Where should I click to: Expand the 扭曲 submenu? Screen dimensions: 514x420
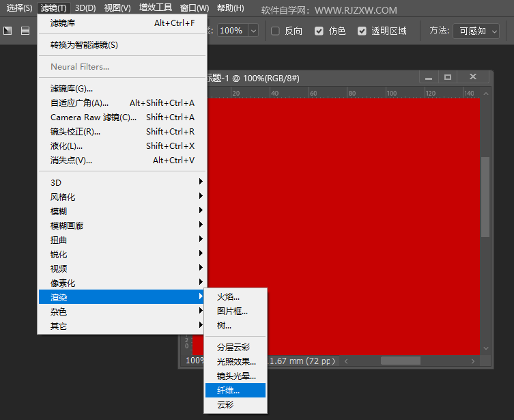122,240
